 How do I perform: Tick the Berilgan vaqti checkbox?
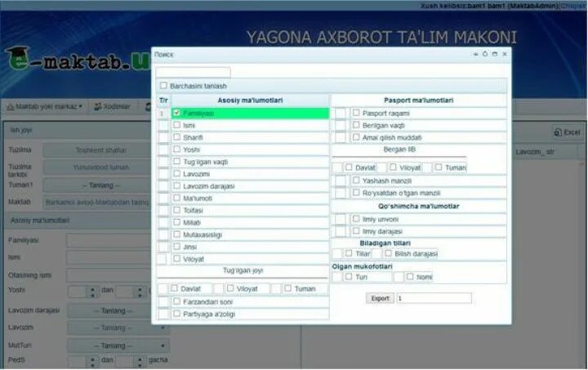356,125
